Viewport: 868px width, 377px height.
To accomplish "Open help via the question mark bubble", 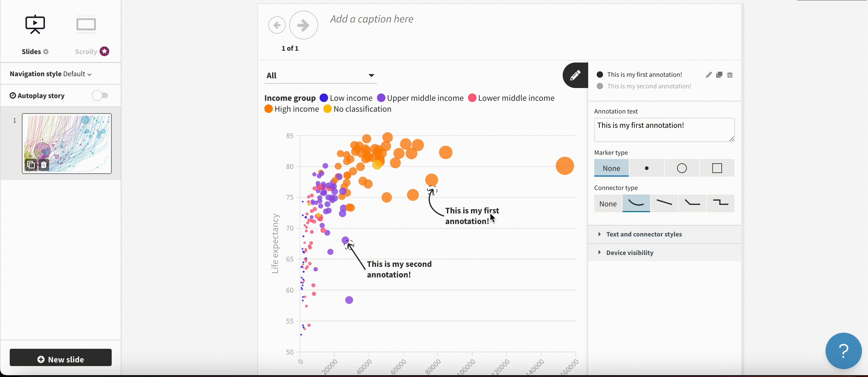I will click(843, 351).
